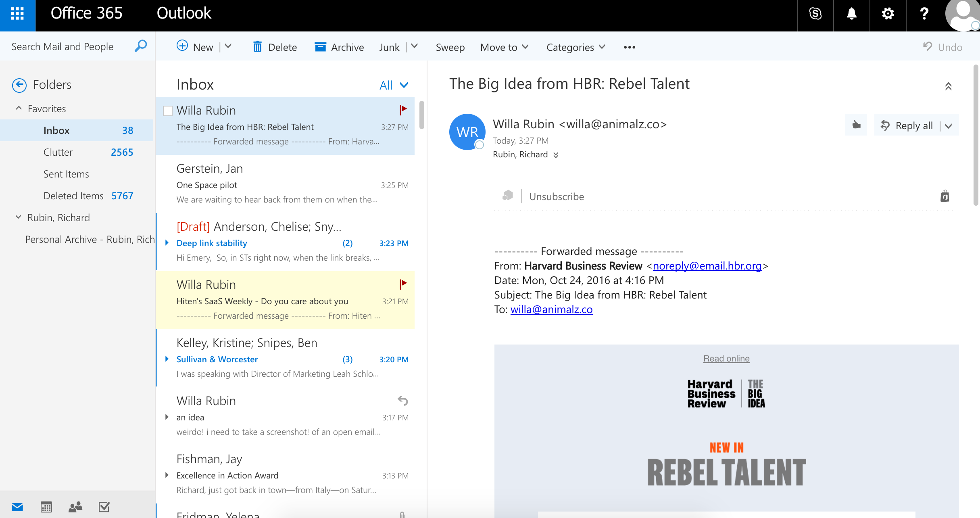Click the Archive box icon
The height and width of the screenshot is (518, 980).
tap(320, 47)
